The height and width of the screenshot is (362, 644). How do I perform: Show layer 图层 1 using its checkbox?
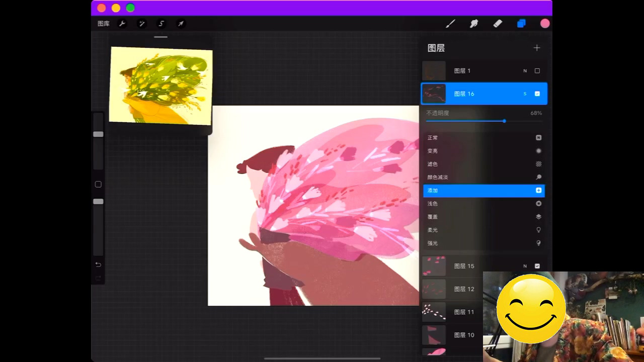click(x=537, y=71)
